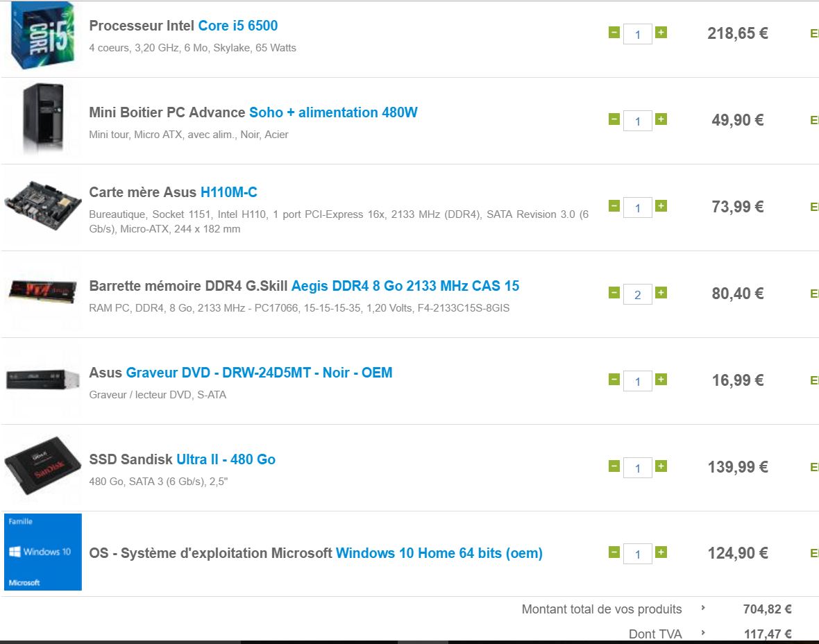Click '4 coeurs, 3,20 GHz' processor description
The height and width of the screenshot is (644, 819).
[x=193, y=47]
